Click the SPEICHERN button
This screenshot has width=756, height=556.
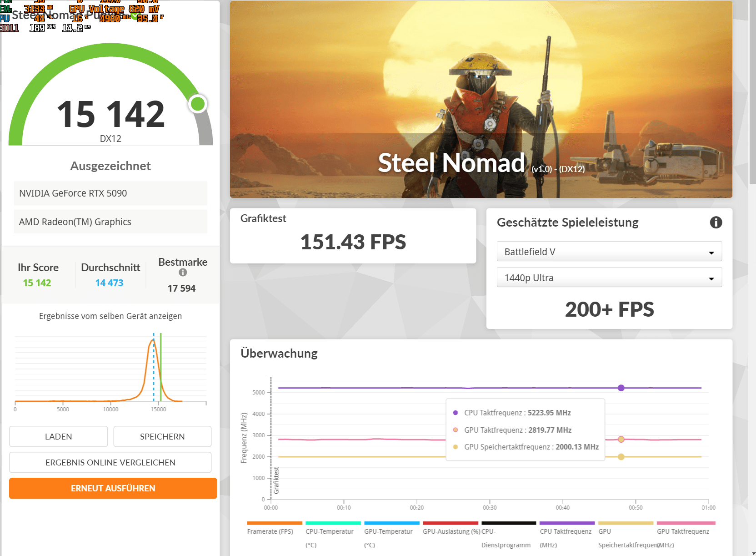[x=162, y=436]
